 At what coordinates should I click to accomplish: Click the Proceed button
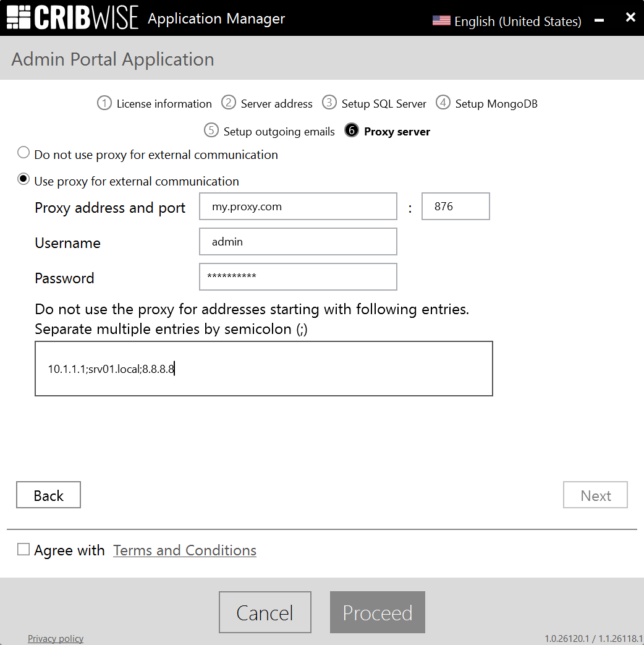point(378,612)
